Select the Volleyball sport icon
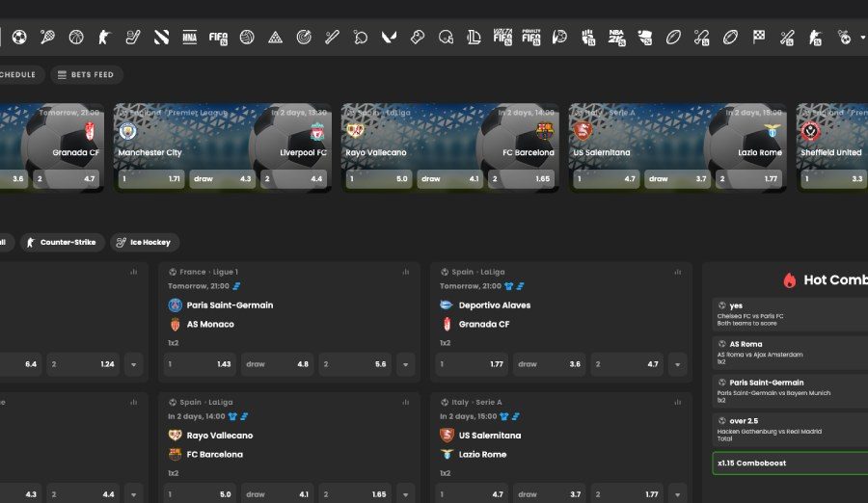This screenshot has height=503, width=868. 247,37
